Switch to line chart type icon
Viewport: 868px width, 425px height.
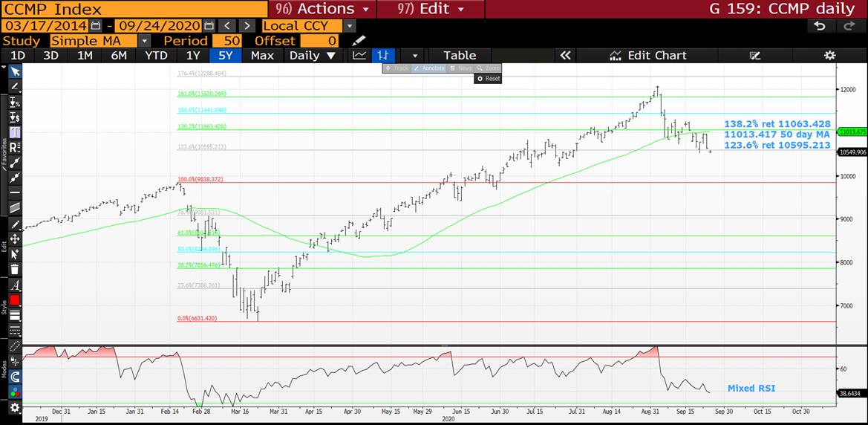[360, 56]
